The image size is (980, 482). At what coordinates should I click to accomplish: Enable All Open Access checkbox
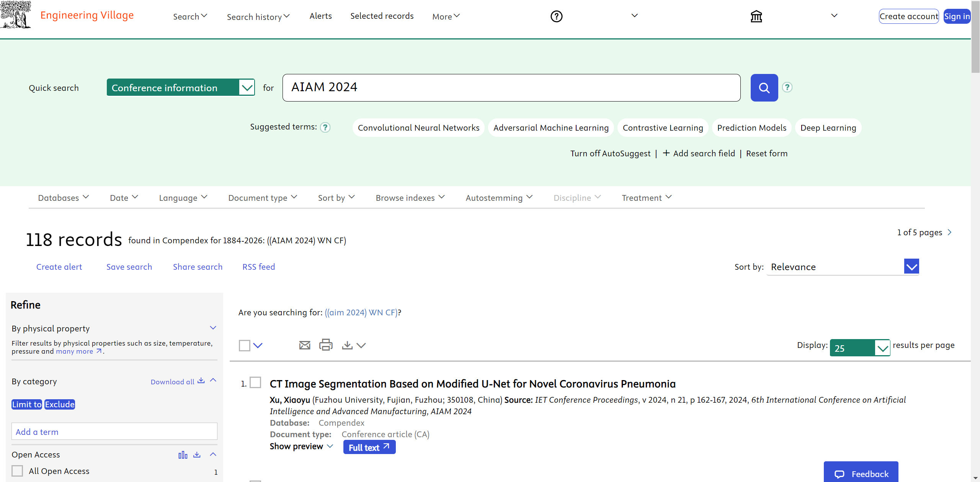(x=17, y=471)
